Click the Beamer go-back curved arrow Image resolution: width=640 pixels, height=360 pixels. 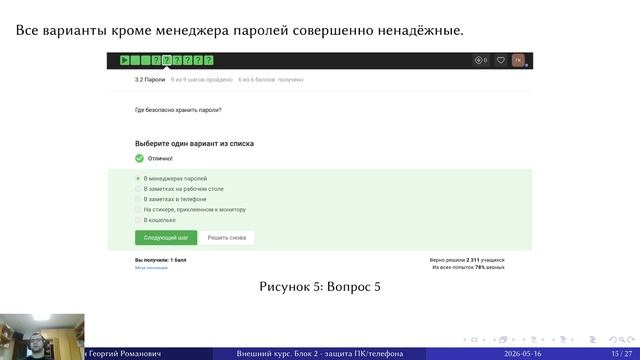(613, 340)
